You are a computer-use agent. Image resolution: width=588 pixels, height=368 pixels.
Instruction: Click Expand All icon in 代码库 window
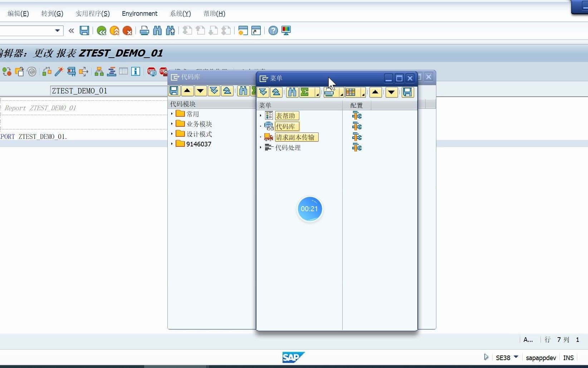coord(214,91)
